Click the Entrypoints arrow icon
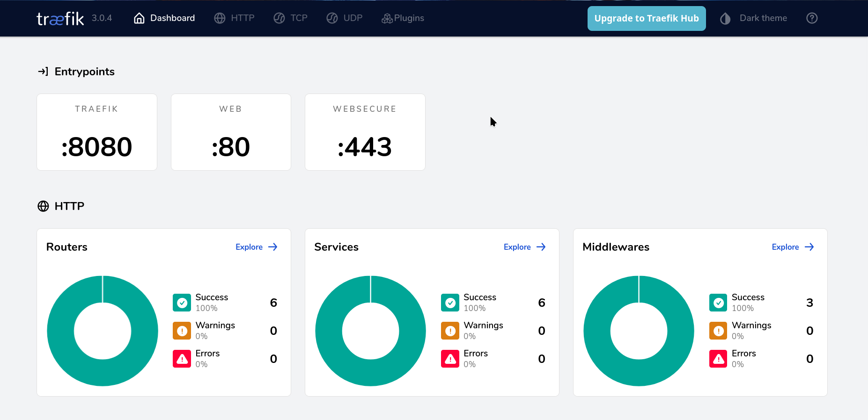The width and height of the screenshot is (868, 420). coord(43,72)
